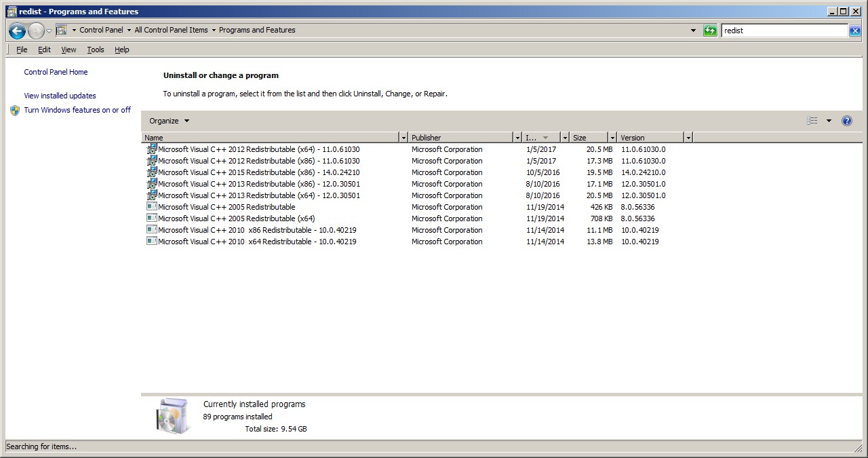Click the redist search input field
Screen dimensions: 868x458
coord(785,31)
